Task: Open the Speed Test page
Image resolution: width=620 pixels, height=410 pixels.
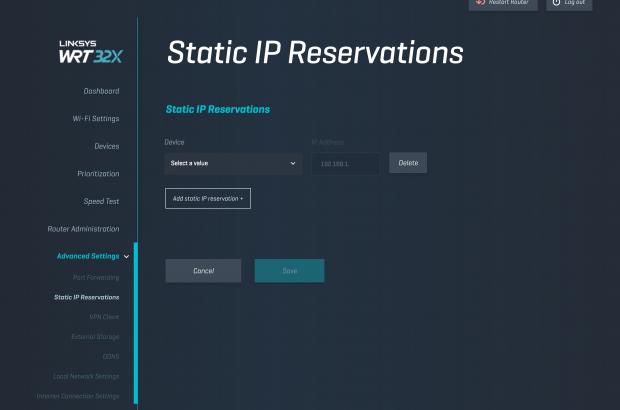Action: coord(101,202)
